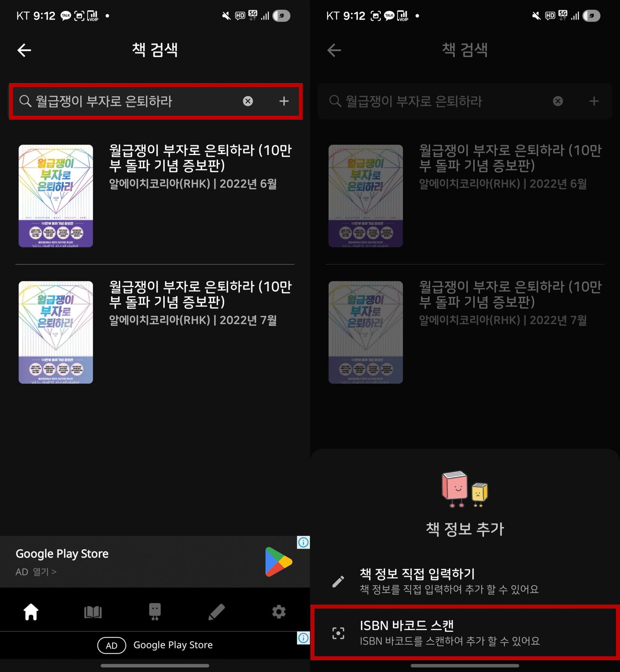Open the "AD 열기 >" link
This screenshot has height=672, width=620.
[36, 572]
